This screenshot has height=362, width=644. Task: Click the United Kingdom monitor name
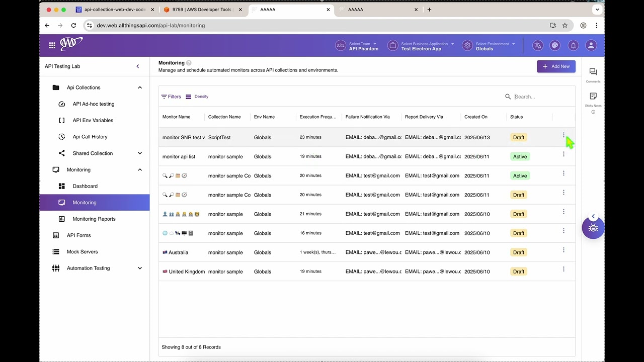(x=183, y=271)
